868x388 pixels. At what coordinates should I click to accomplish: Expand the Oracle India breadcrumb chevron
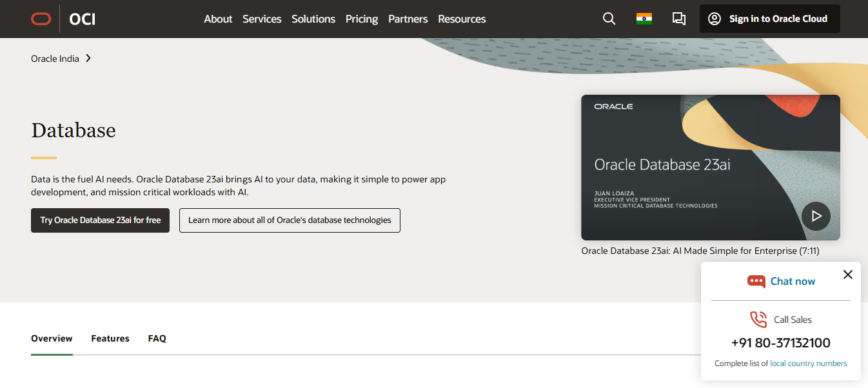pyautogui.click(x=88, y=59)
